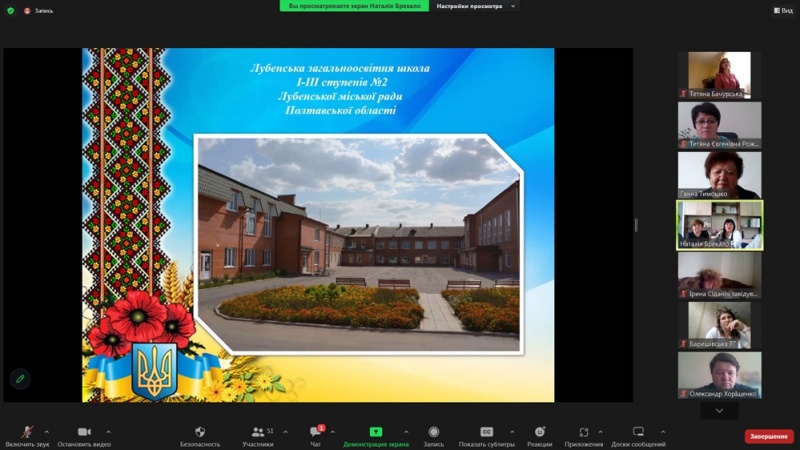Open the Приложения apps icon
This screenshot has width=800, height=450.
pyautogui.click(x=584, y=432)
